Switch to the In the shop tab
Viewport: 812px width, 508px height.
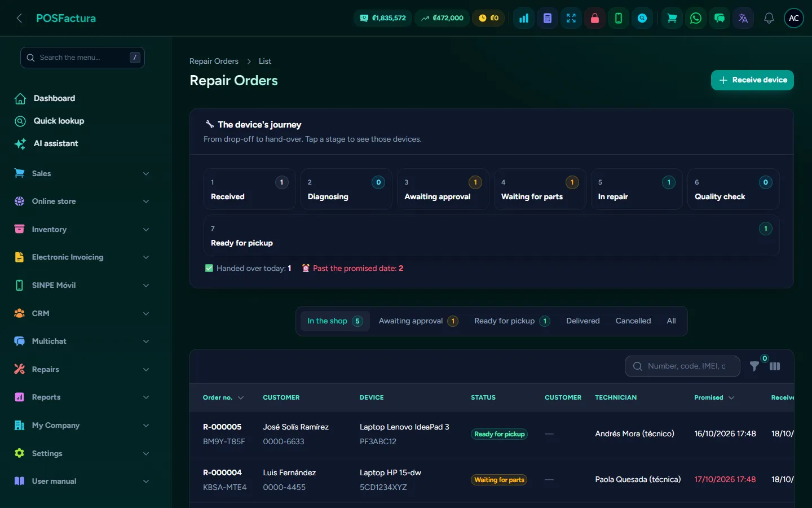coord(334,321)
